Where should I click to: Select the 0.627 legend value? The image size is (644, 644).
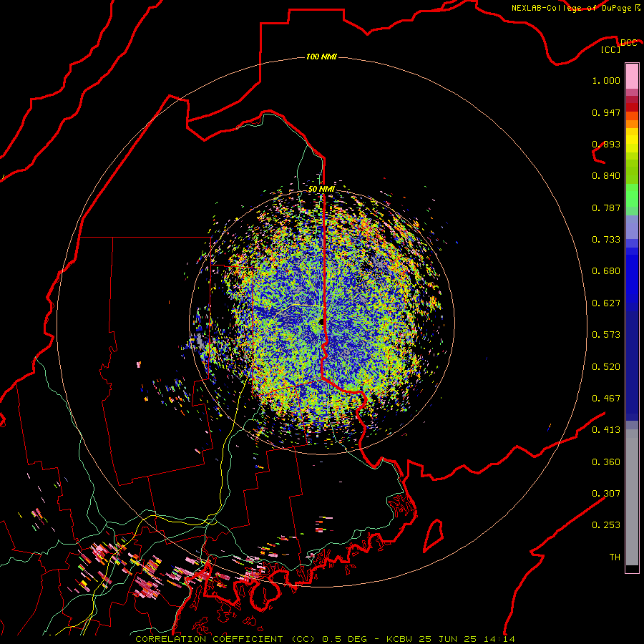click(x=606, y=303)
